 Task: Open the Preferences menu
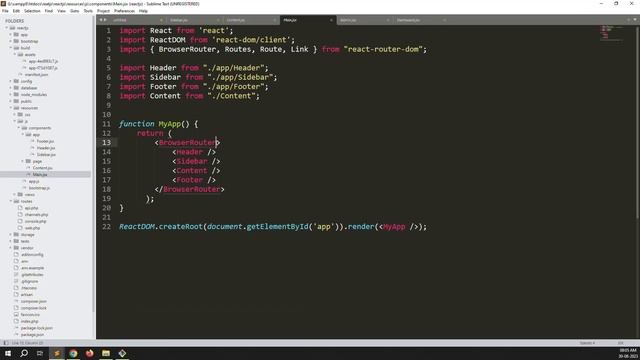124,11
